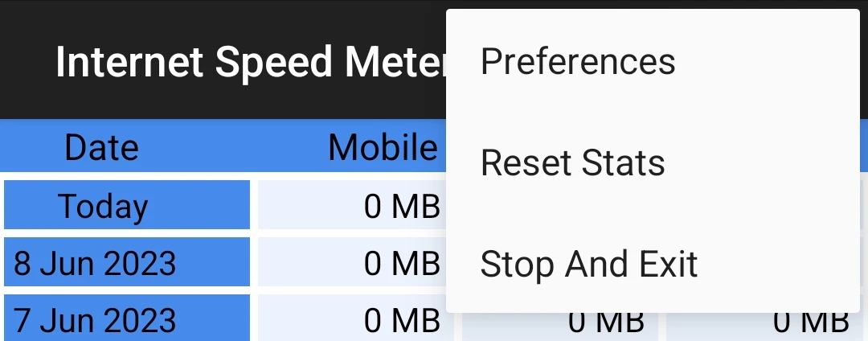This screenshot has height=341, width=868.
Task: Click the Date column header
Action: coord(101,148)
